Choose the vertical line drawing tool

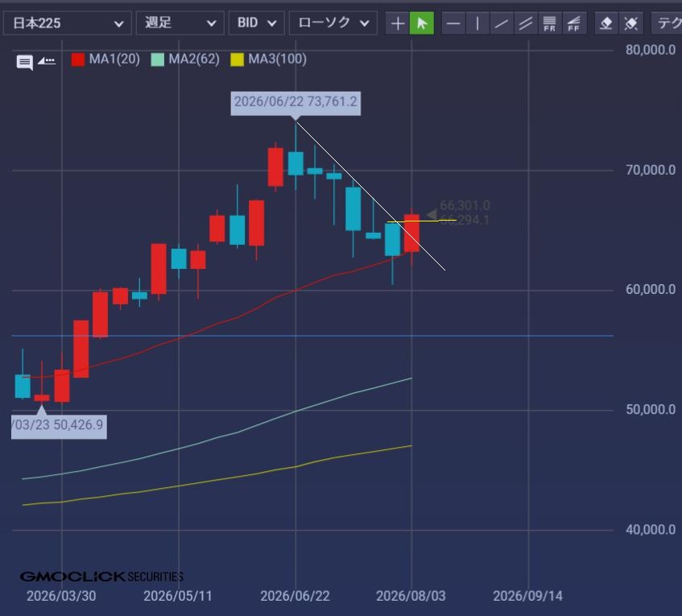477,23
